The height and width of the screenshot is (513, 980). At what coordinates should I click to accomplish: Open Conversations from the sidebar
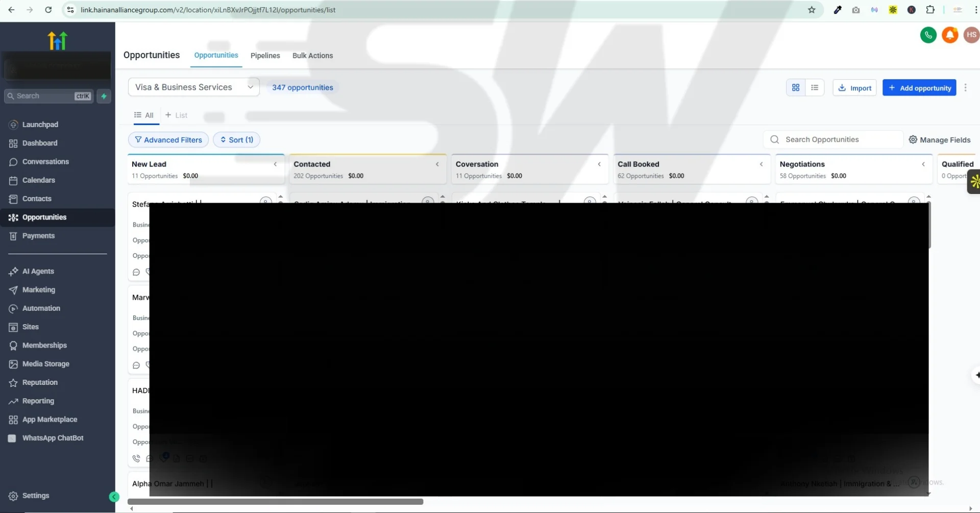click(x=45, y=162)
